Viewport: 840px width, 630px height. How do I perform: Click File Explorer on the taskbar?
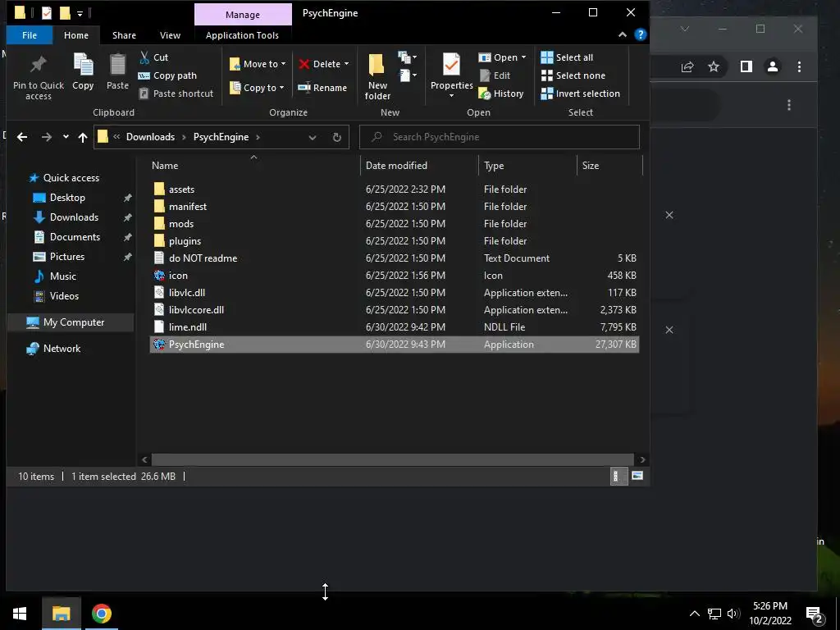(x=61, y=614)
